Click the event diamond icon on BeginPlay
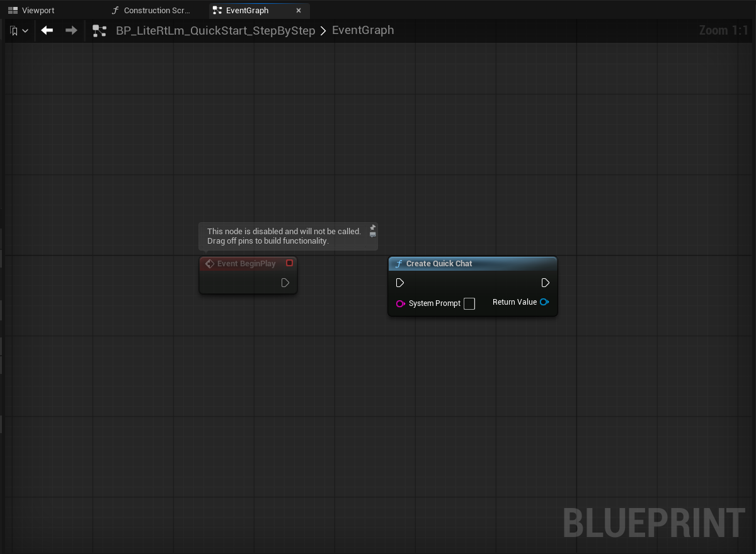This screenshot has width=756, height=554. coord(210,264)
